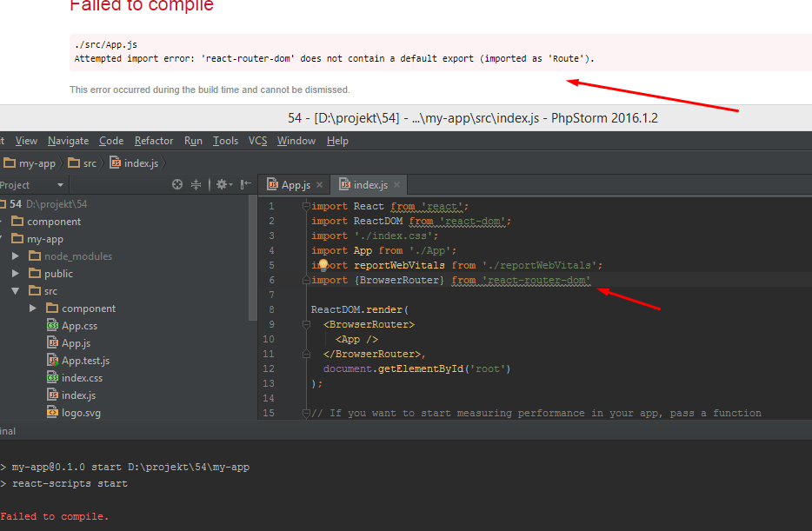The height and width of the screenshot is (531, 812).
Task: Select the node_modules folder
Action: [x=71, y=256]
